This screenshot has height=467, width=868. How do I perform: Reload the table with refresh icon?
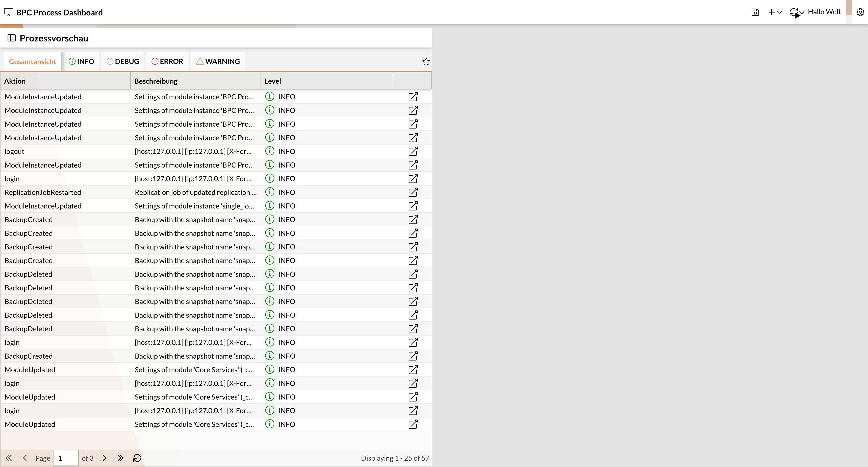tap(137, 458)
